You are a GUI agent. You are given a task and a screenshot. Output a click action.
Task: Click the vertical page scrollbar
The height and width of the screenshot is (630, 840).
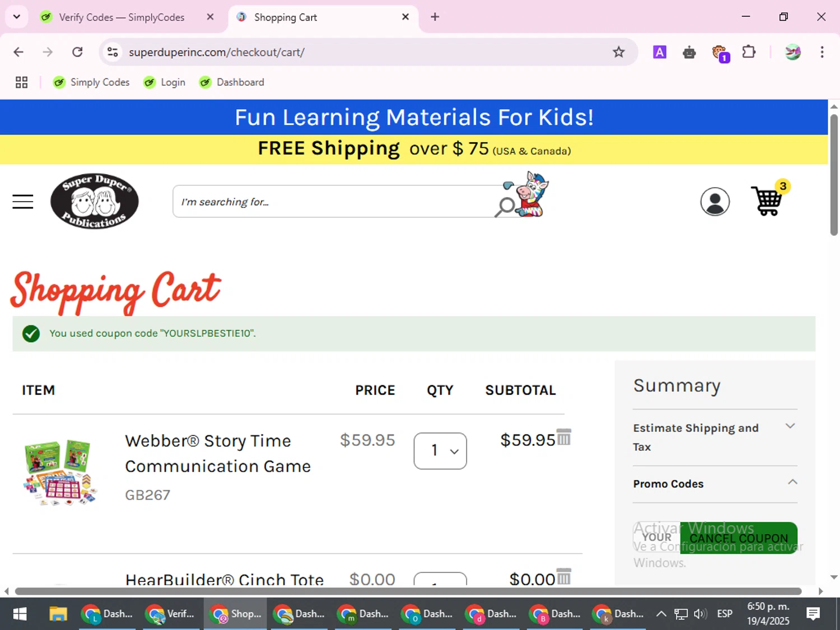834,176
